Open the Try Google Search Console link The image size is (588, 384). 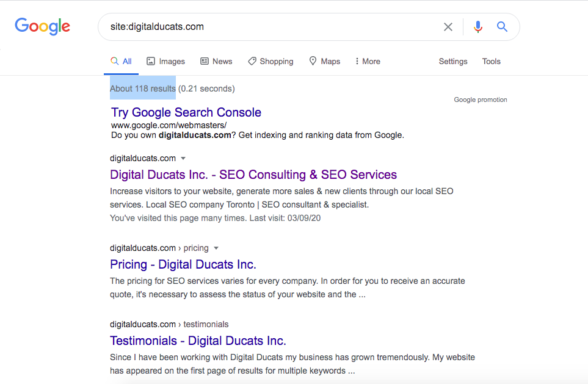pyautogui.click(x=186, y=112)
